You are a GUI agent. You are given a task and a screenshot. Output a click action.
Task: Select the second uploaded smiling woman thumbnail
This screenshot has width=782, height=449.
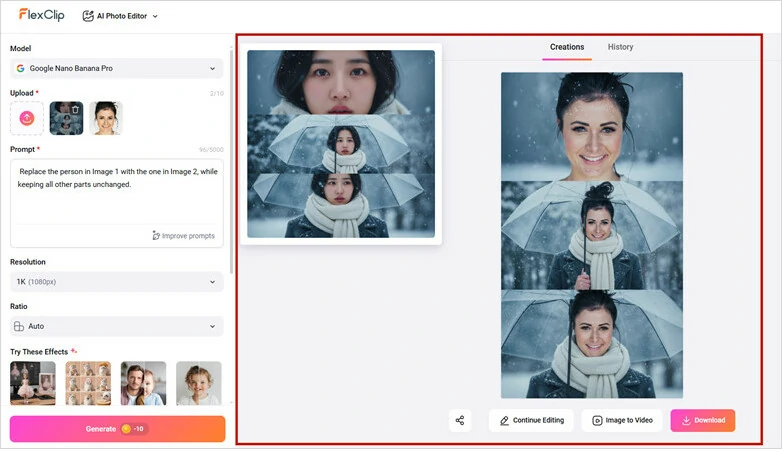pyautogui.click(x=106, y=118)
